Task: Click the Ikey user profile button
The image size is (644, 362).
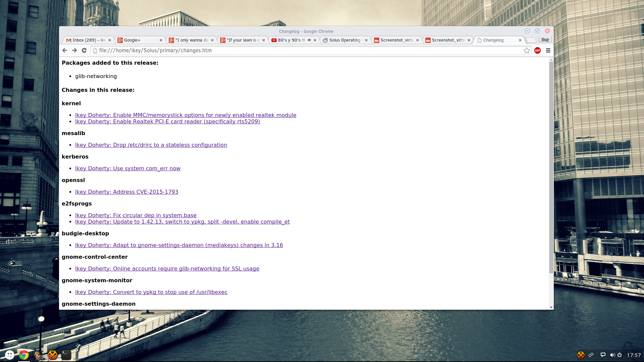Action: coord(545,40)
